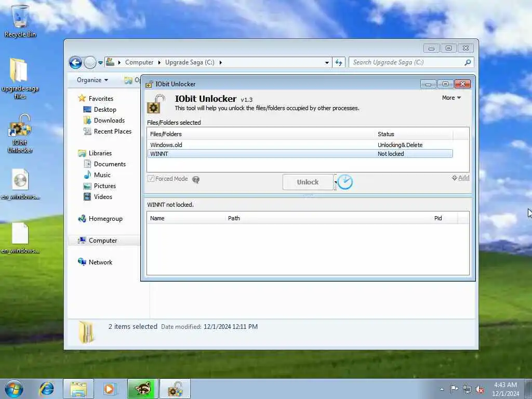This screenshot has height=399, width=532.
Task: Click the Forced Mode help question icon
Action: pyautogui.click(x=196, y=179)
